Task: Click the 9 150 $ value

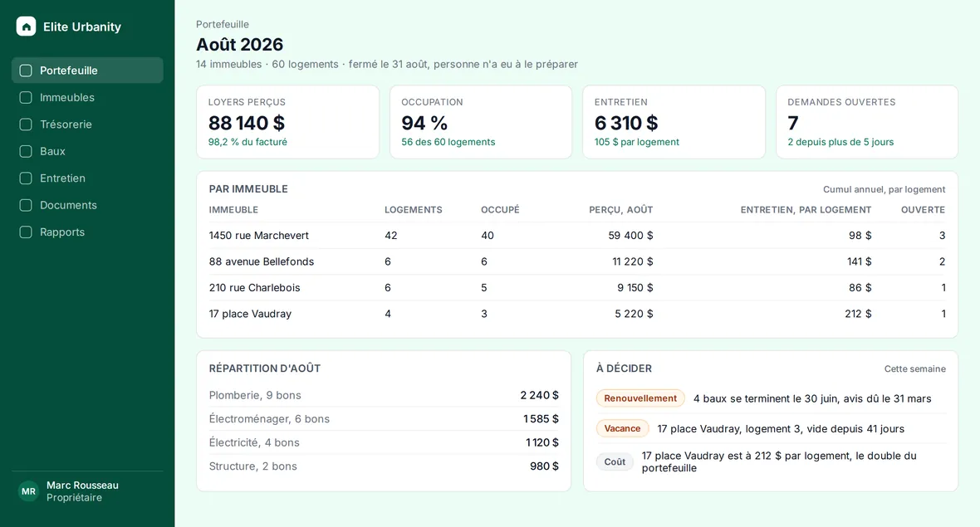Action: (635, 288)
